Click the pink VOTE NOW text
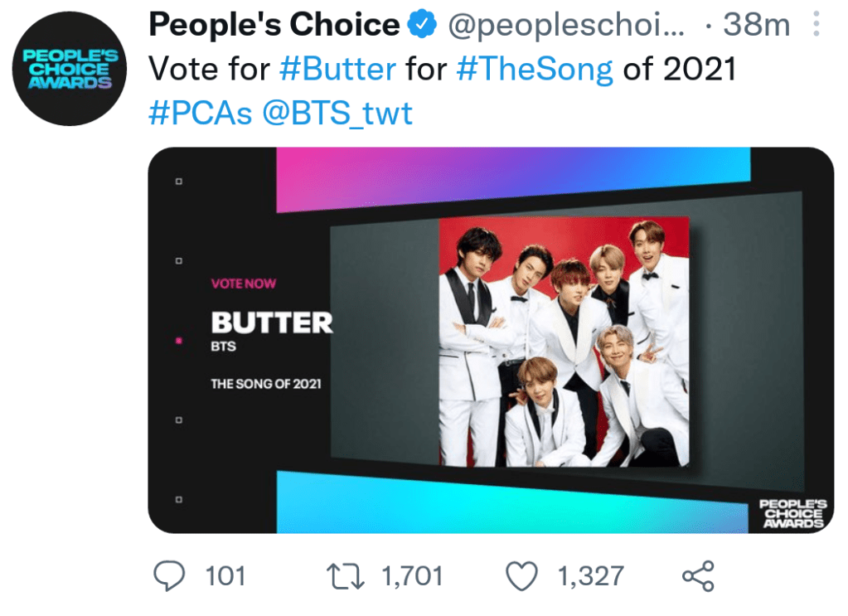This screenshot has height=616, width=848. point(244,284)
